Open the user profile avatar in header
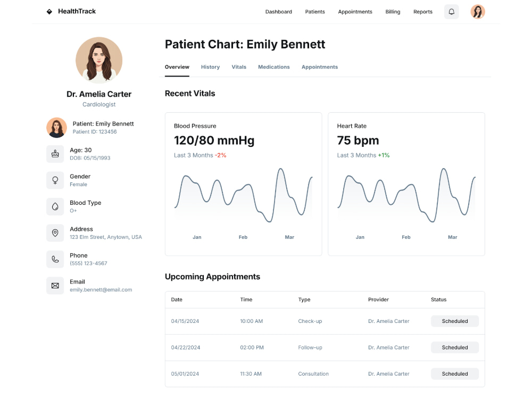This screenshot has width=532, height=399. [x=477, y=12]
